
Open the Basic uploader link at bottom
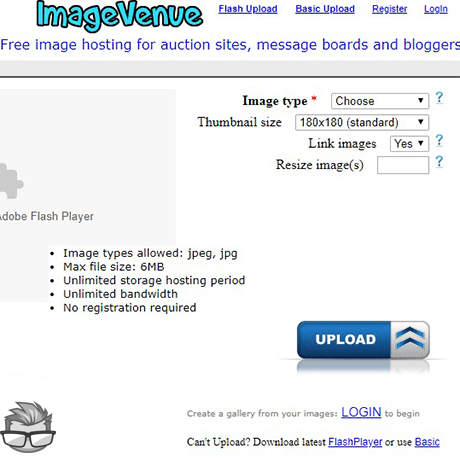(x=427, y=442)
